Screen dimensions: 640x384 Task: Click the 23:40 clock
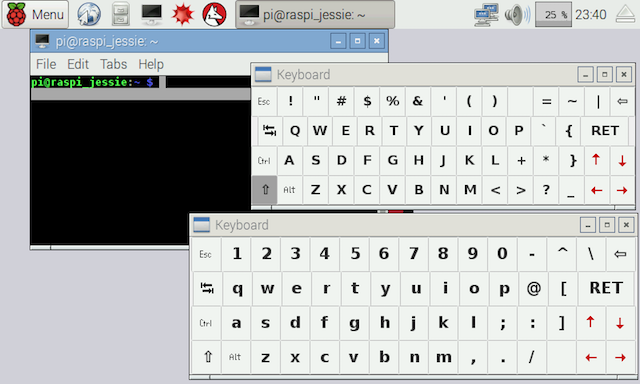(591, 15)
